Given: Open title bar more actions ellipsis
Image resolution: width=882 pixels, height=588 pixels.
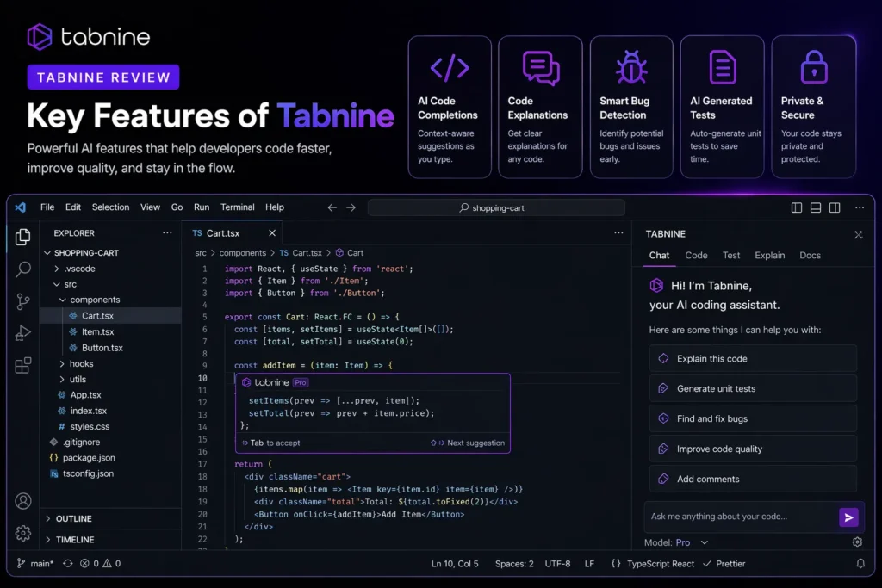Looking at the screenshot, I should click(860, 207).
